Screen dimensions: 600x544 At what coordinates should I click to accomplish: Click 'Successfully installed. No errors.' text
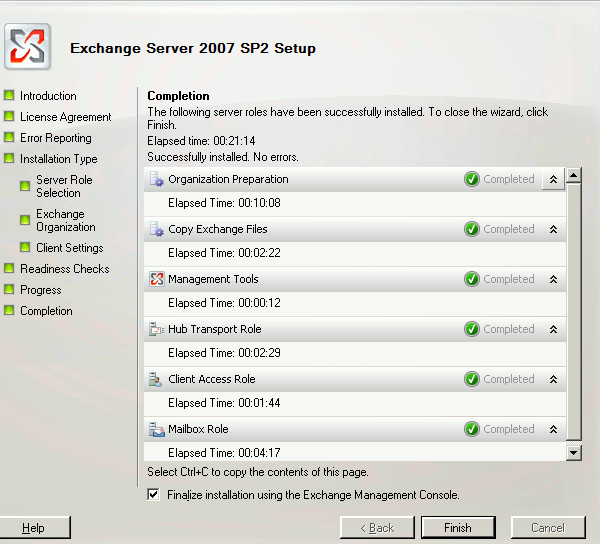click(x=223, y=157)
